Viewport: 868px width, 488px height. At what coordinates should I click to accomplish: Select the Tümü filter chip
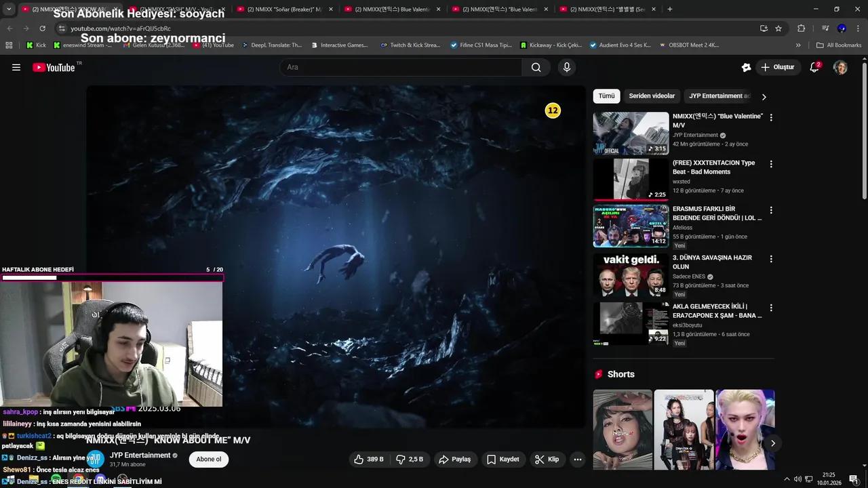606,96
